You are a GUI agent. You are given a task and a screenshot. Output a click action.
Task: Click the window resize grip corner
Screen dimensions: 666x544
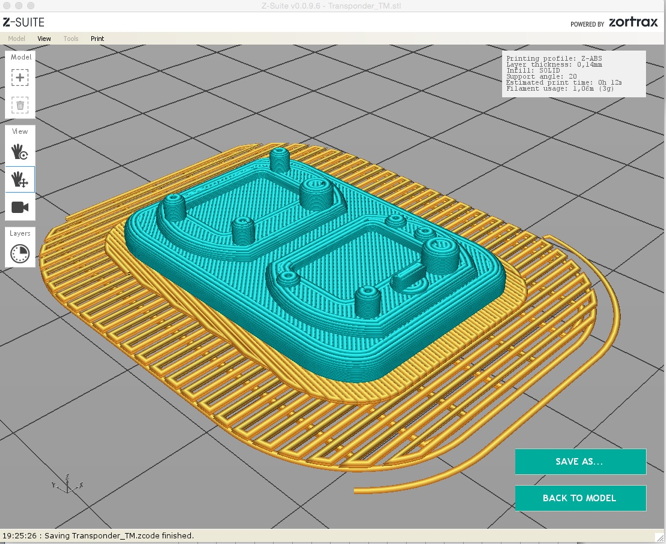[660, 538]
